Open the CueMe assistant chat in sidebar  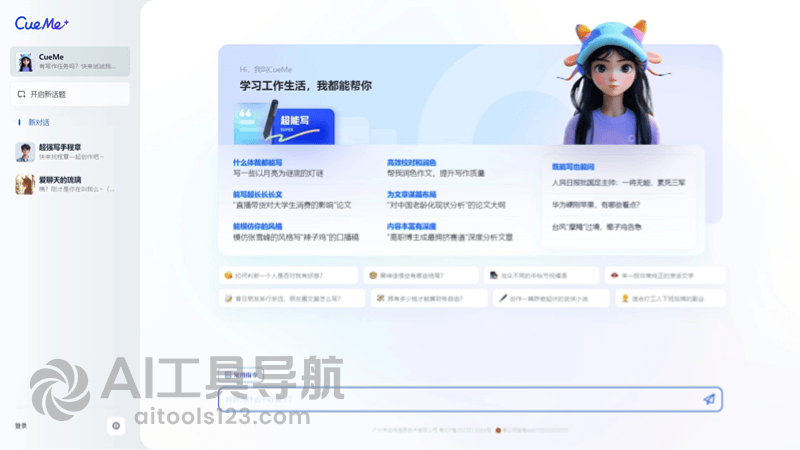[70, 61]
